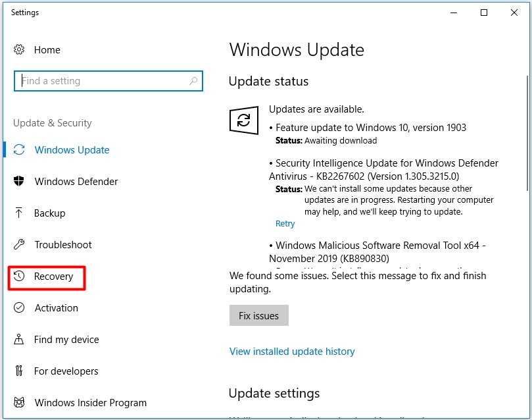The height and width of the screenshot is (420, 532).
Task: Click the update status refresh icon
Action: [x=244, y=120]
